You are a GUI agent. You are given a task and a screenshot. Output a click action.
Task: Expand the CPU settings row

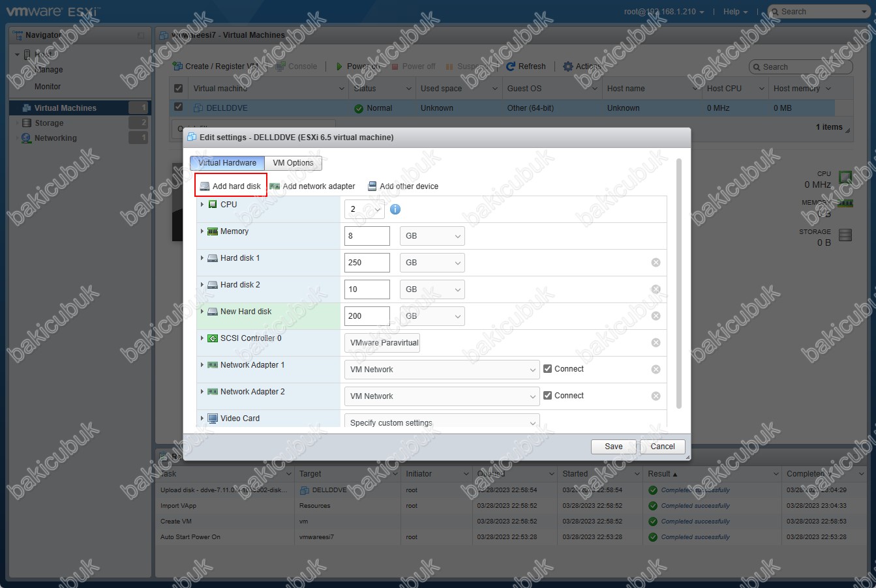click(x=202, y=204)
